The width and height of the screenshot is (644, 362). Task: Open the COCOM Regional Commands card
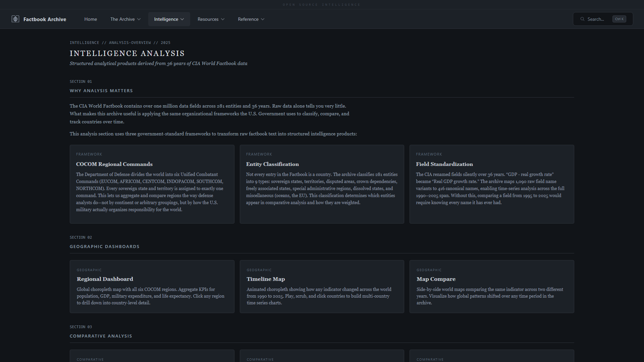tap(152, 184)
